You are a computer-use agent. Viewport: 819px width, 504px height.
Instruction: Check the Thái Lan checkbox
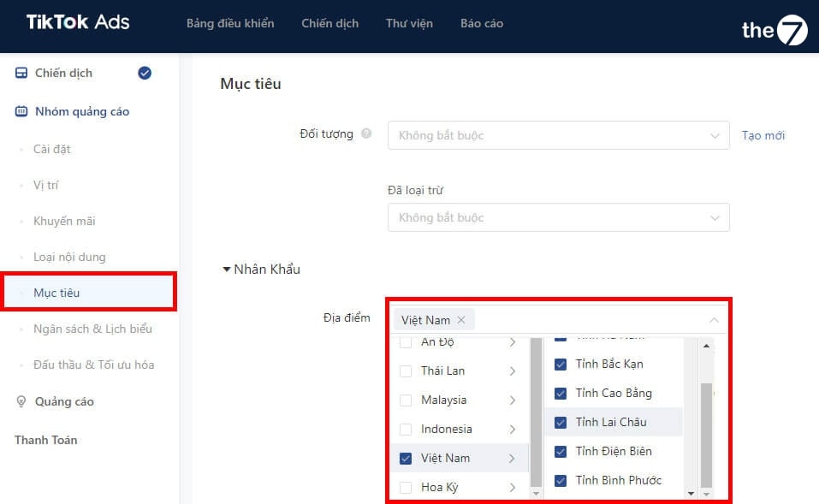[406, 371]
